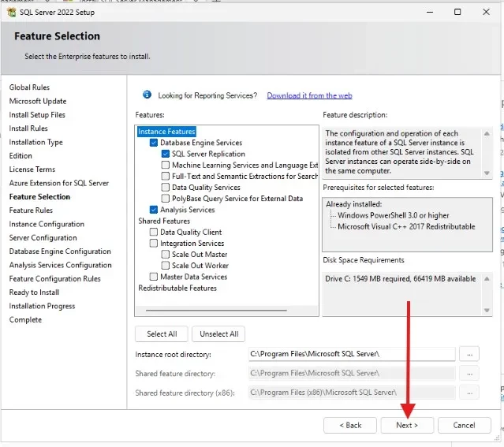Image resolution: width=504 pixels, height=447 pixels.
Task: Open the Download it from the web link
Action: click(309, 95)
